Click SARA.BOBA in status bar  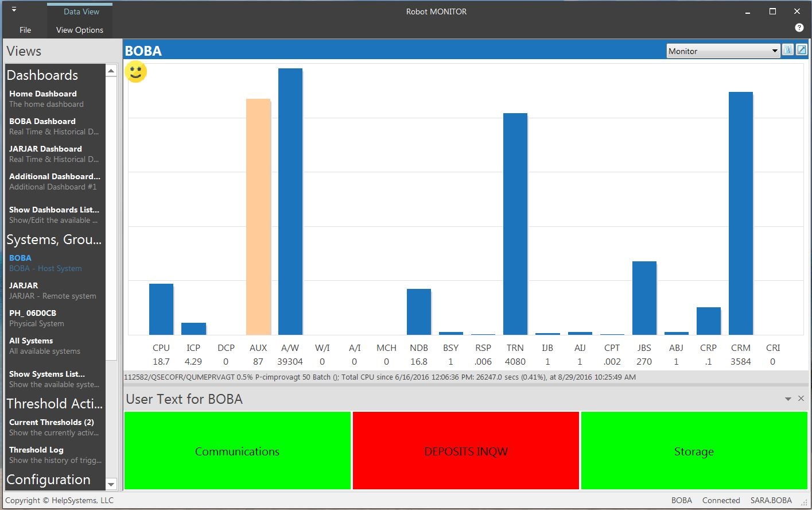[x=771, y=500]
